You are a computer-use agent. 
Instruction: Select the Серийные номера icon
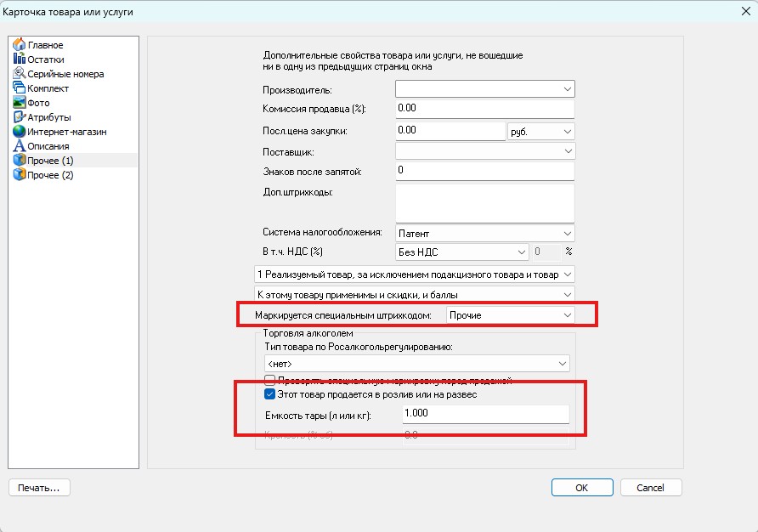click(x=19, y=74)
